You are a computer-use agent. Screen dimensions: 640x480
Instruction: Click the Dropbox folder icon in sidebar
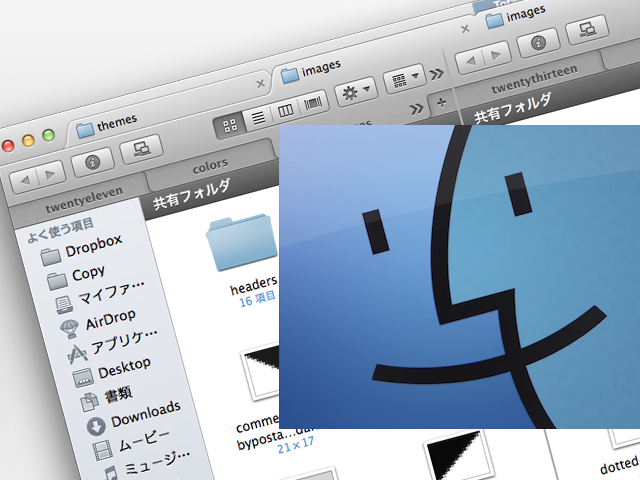(51, 257)
